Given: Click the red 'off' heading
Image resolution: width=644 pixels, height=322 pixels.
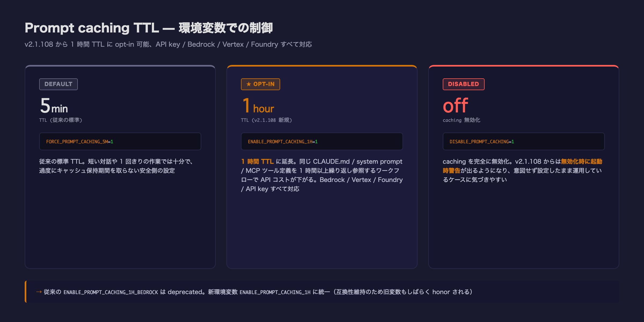Looking at the screenshot, I should [x=455, y=106].
